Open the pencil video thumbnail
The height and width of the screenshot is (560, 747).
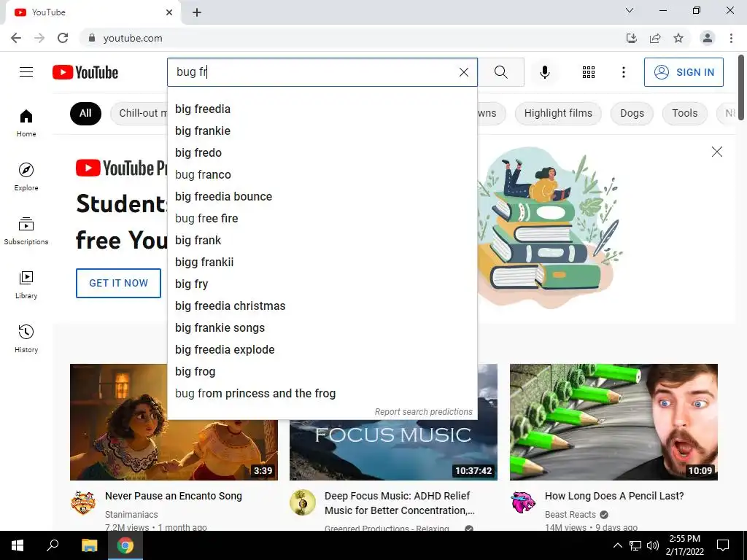pos(614,422)
